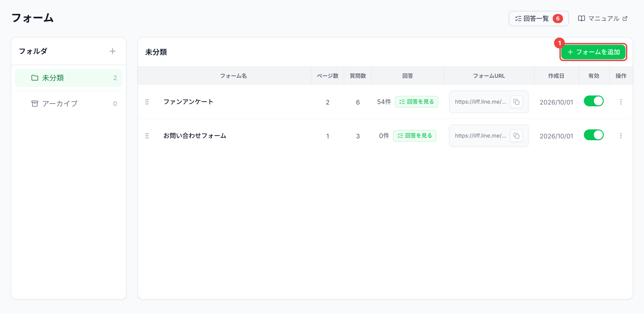Click the ページ数 column header
Image resolution: width=644 pixels, height=314 pixels.
pyautogui.click(x=327, y=76)
